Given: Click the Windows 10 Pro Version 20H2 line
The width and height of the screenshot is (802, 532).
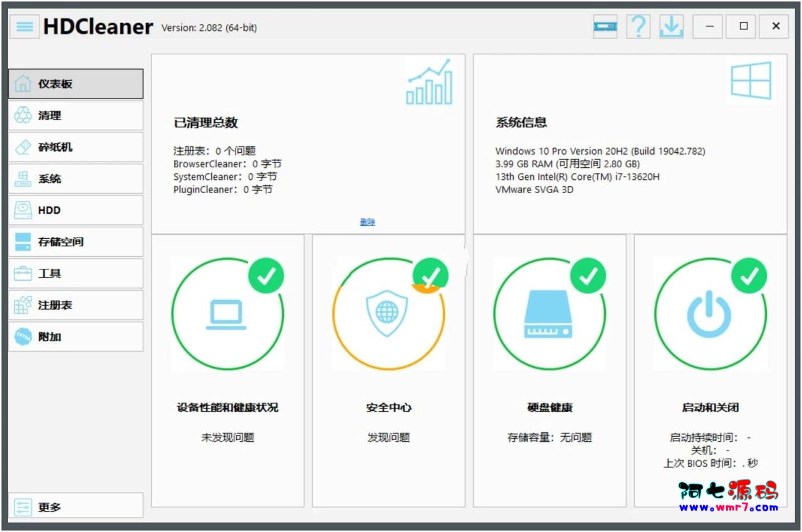Looking at the screenshot, I should click(x=600, y=151).
